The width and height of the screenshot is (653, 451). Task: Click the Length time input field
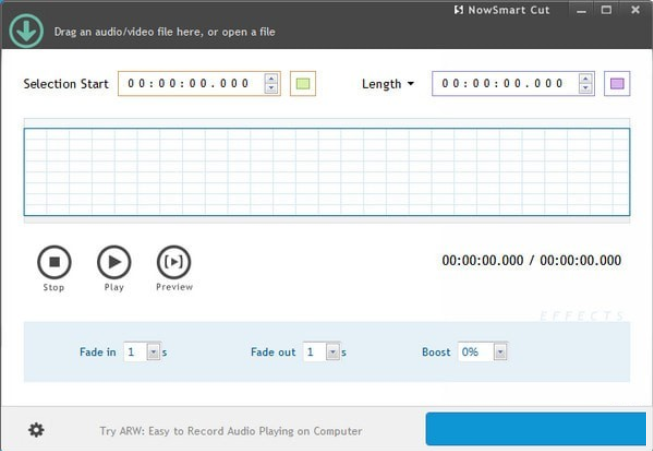coord(513,83)
